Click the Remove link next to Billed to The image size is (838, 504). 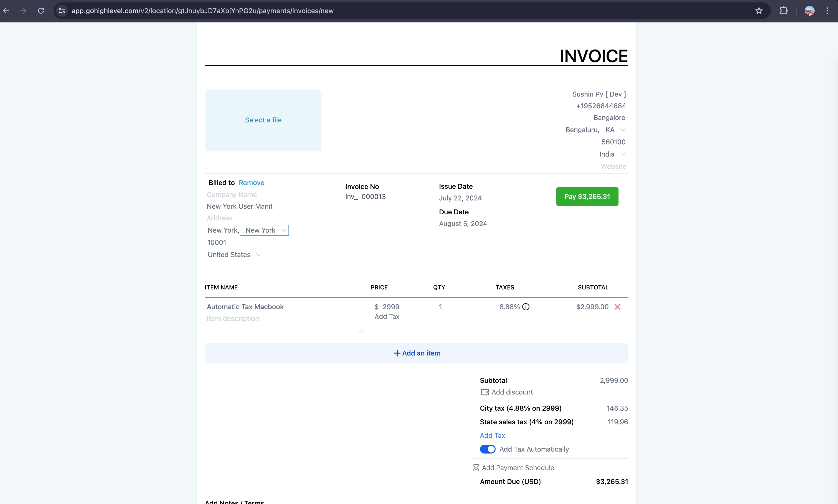[251, 183]
